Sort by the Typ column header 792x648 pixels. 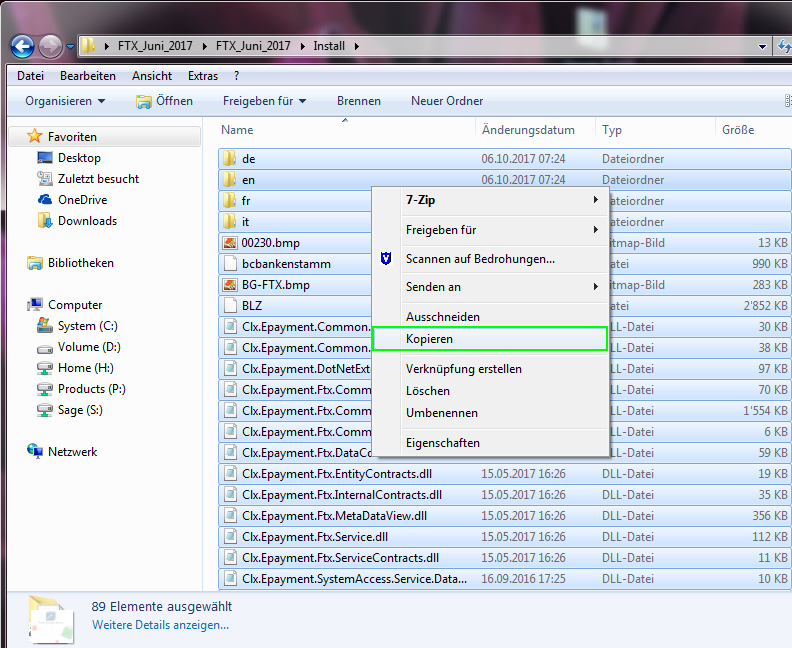point(656,130)
